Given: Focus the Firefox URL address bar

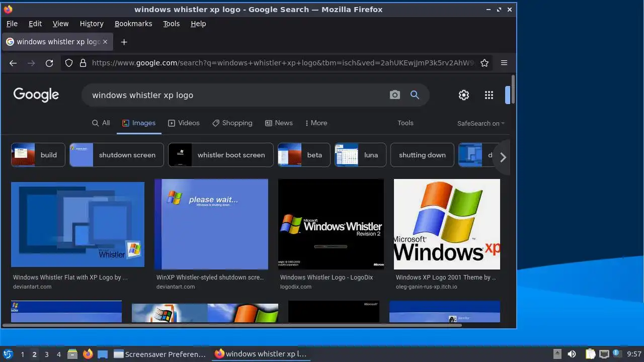Looking at the screenshot, I should pos(283,63).
